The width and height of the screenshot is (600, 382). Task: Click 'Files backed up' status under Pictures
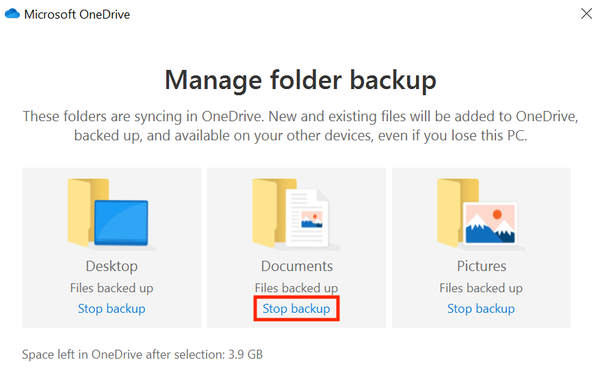pyautogui.click(x=481, y=288)
